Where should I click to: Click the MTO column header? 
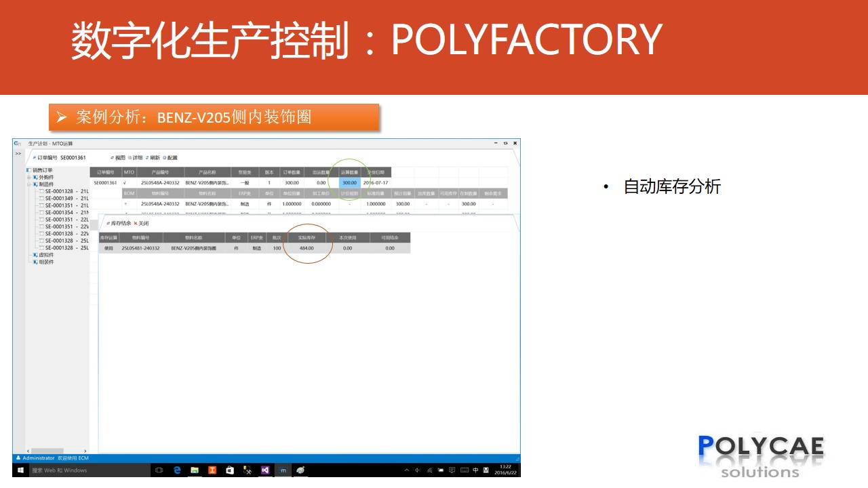click(130, 173)
